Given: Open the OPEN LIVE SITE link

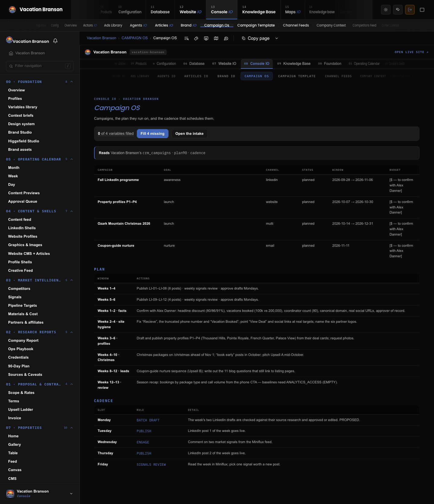Looking at the screenshot, I should click(x=411, y=52).
